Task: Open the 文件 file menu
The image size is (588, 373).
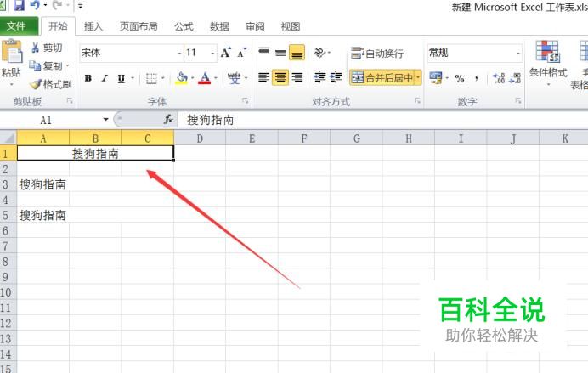Action: [x=16, y=26]
